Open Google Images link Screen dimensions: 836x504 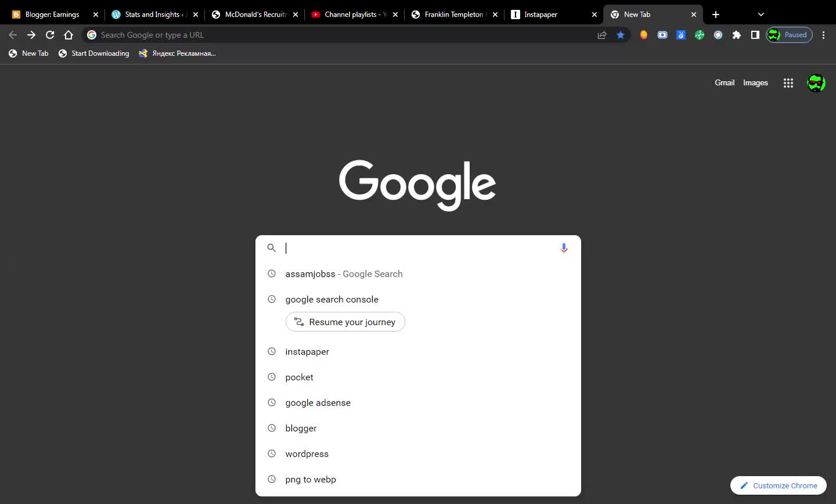755,83
